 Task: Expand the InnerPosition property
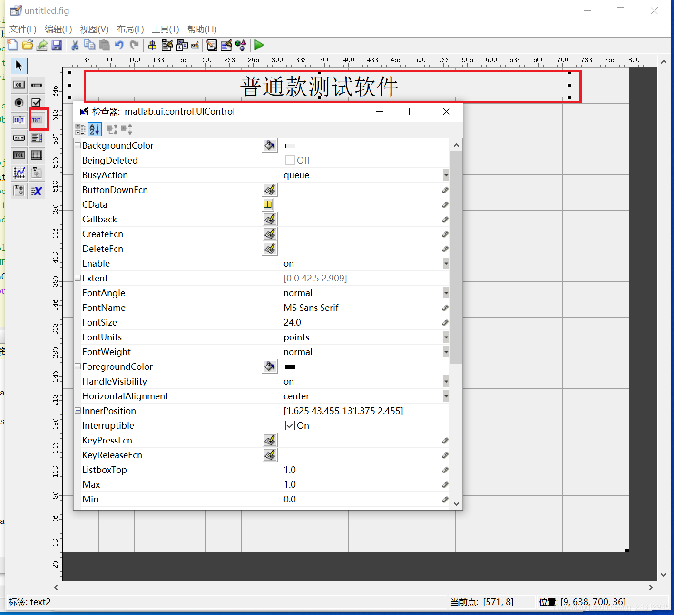[78, 411]
